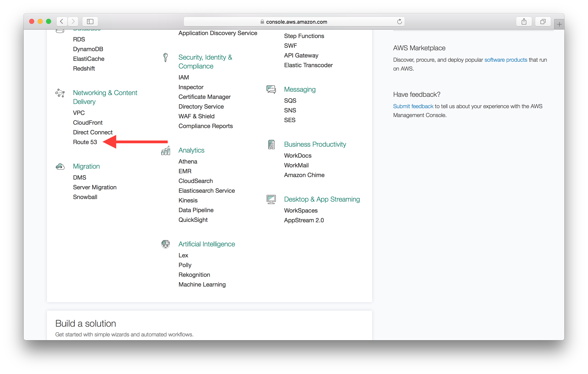Click the Networking & Content Delivery icon
The height and width of the screenshot is (374, 588).
[60, 93]
